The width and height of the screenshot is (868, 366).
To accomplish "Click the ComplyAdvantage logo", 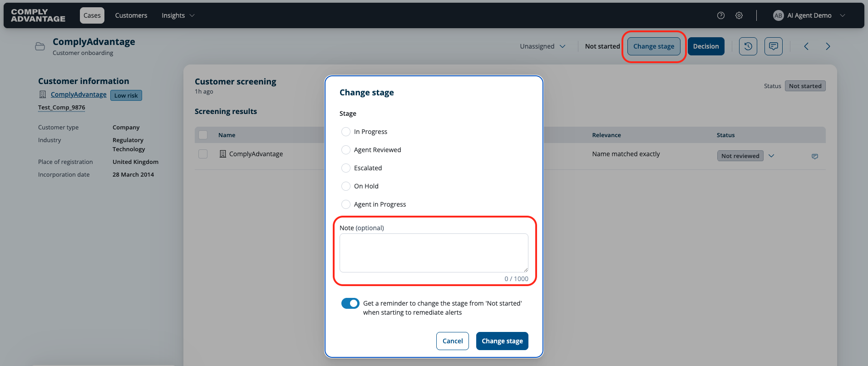I will 38,15.
